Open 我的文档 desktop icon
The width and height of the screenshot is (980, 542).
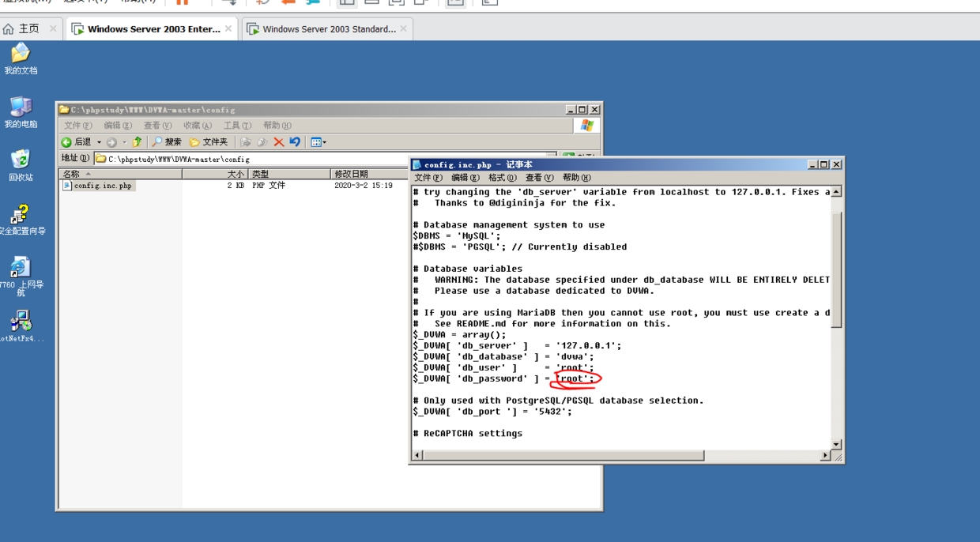tap(21, 59)
